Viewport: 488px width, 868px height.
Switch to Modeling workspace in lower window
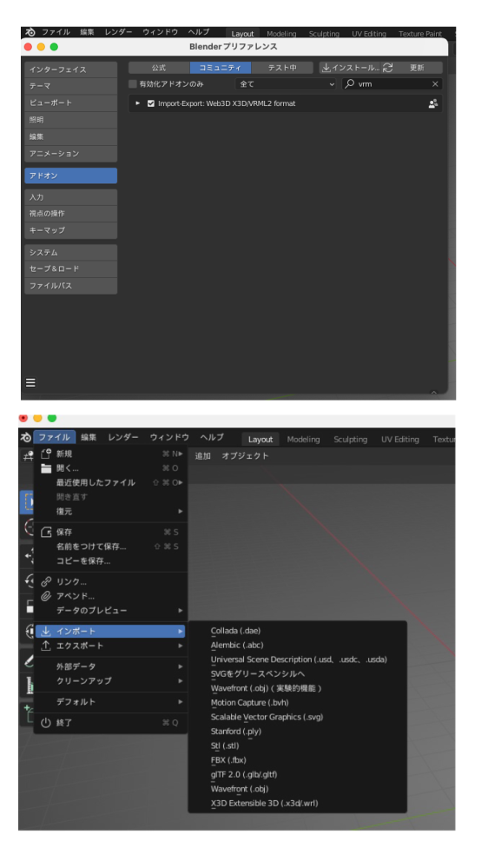click(x=303, y=440)
